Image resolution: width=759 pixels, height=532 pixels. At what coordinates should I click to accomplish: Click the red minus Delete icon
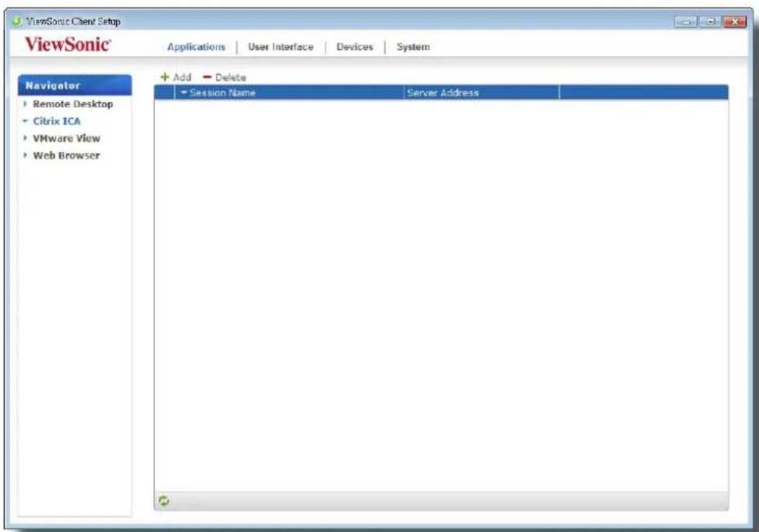[207, 77]
